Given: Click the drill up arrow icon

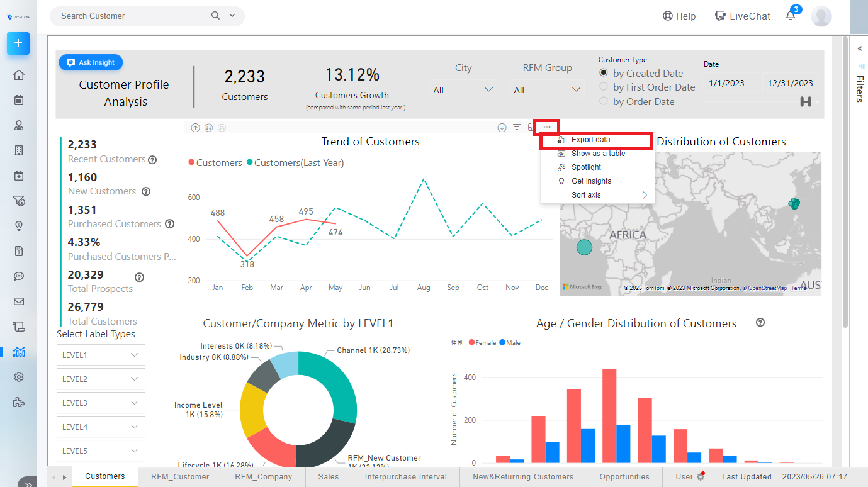Looking at the screenshot, I should (x=195, y=128).
